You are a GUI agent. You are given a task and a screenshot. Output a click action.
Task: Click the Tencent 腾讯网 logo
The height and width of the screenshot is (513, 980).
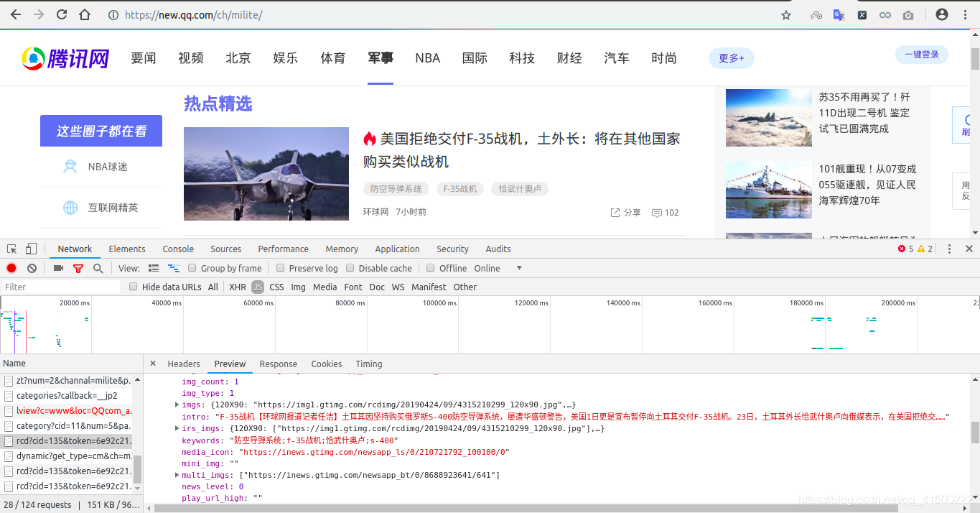click(x=65, y=58)
